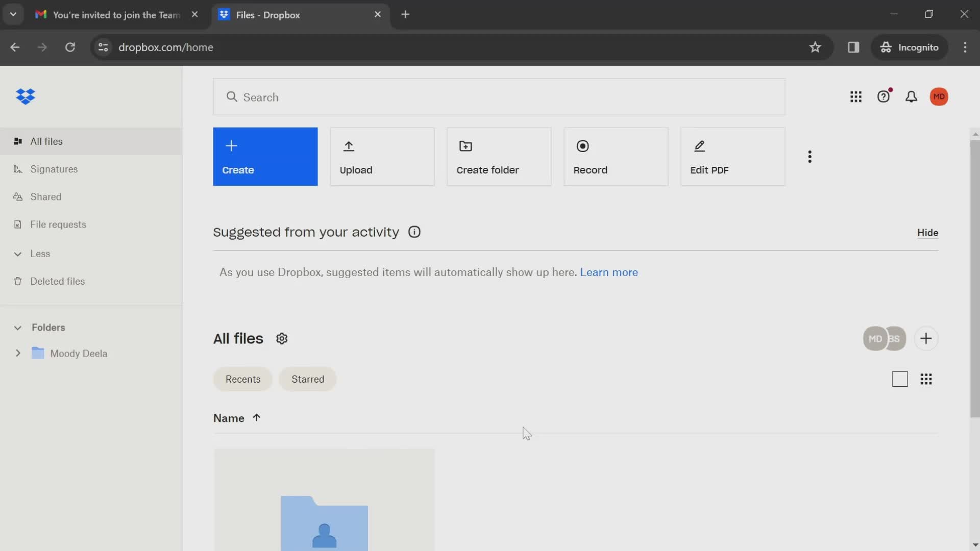Open Chrome three-dot menu
This screenshot has height=551, width=980.
tap(965, 47)
